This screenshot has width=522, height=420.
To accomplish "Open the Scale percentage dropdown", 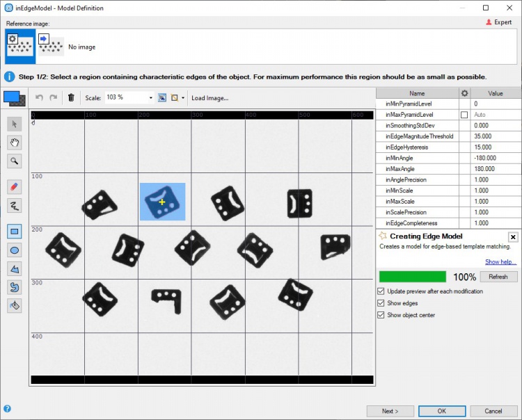I will (x=150, y=98).
